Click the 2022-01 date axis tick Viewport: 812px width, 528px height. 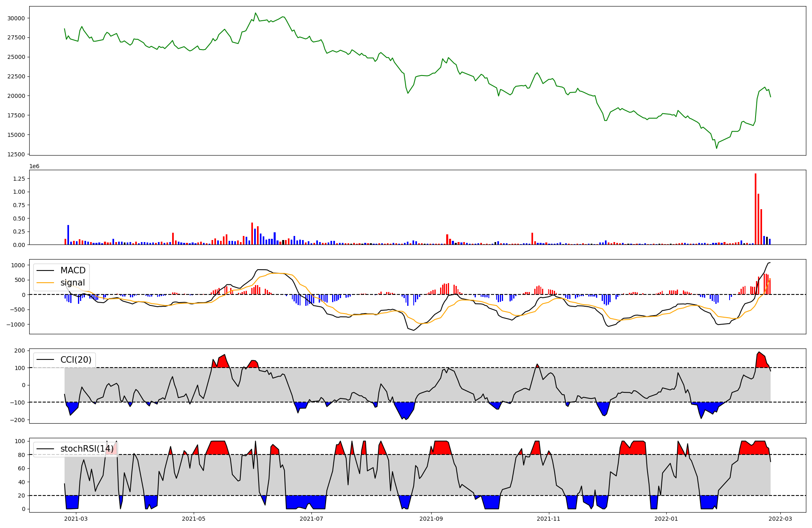666,519
